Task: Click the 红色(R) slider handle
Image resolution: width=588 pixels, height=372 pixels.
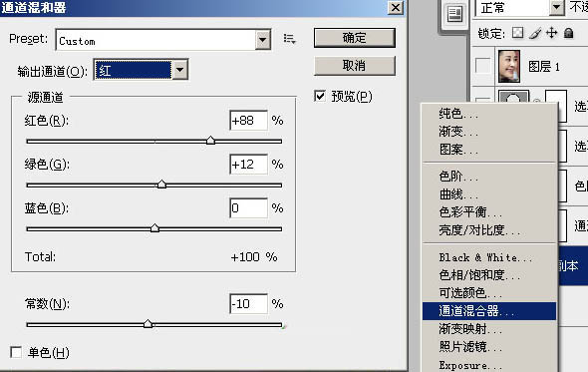Action: click(210, 141)
